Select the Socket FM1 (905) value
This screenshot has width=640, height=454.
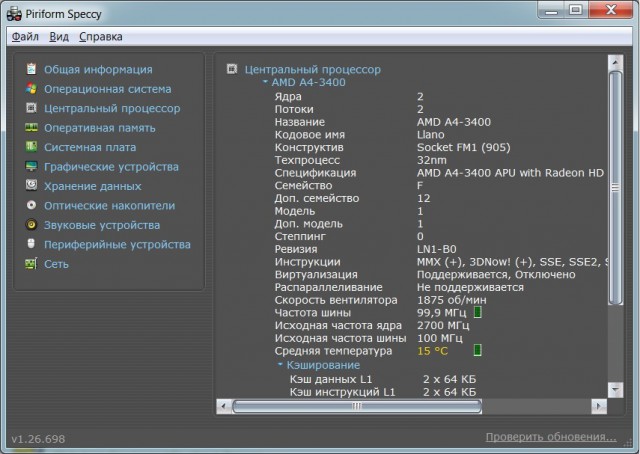[464, 147]
